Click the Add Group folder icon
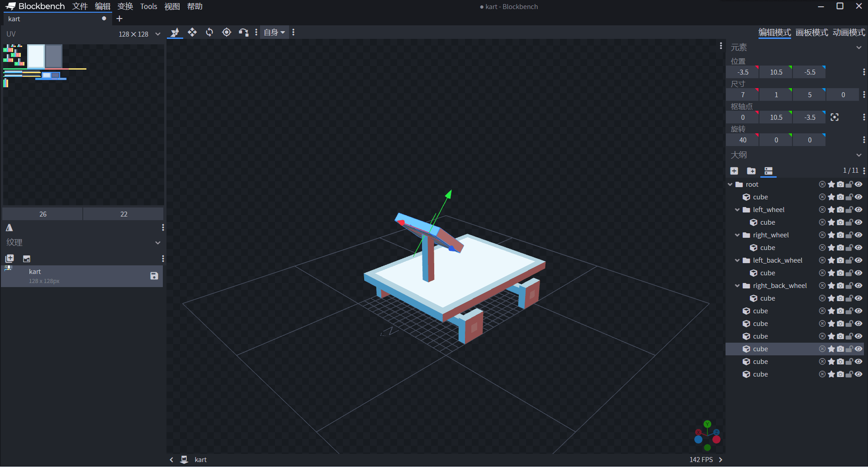The width and height of the screenshot is (868, 467). point(751,171)
